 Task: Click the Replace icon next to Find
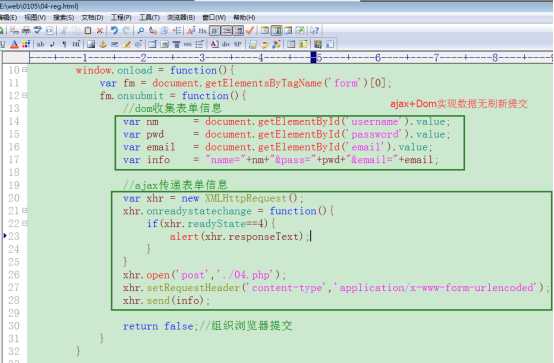pyautogui.click(x=153, y=31)
